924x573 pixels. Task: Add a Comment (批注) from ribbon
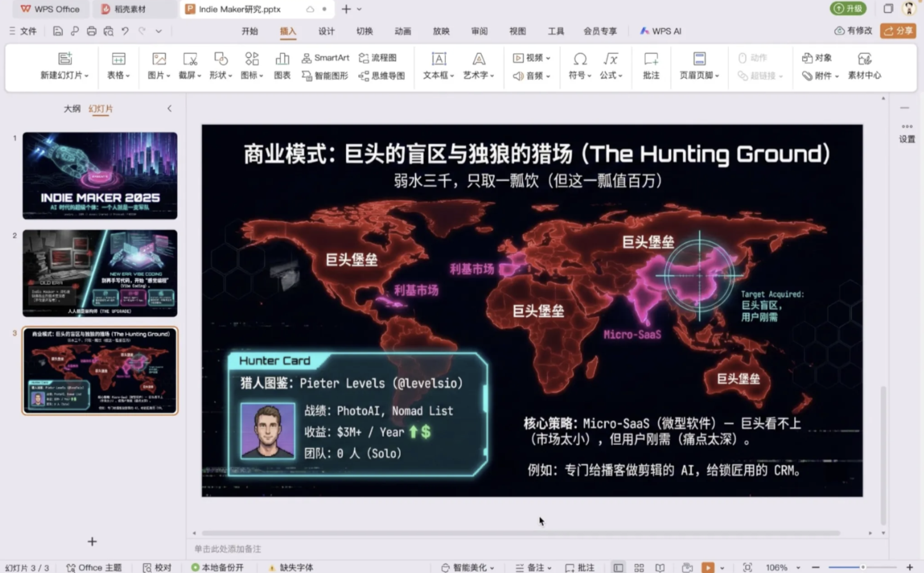tap(651, 65)
